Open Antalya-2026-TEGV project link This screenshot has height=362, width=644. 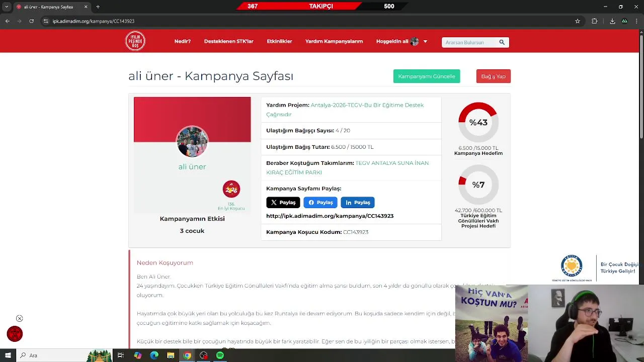[345, 110]
